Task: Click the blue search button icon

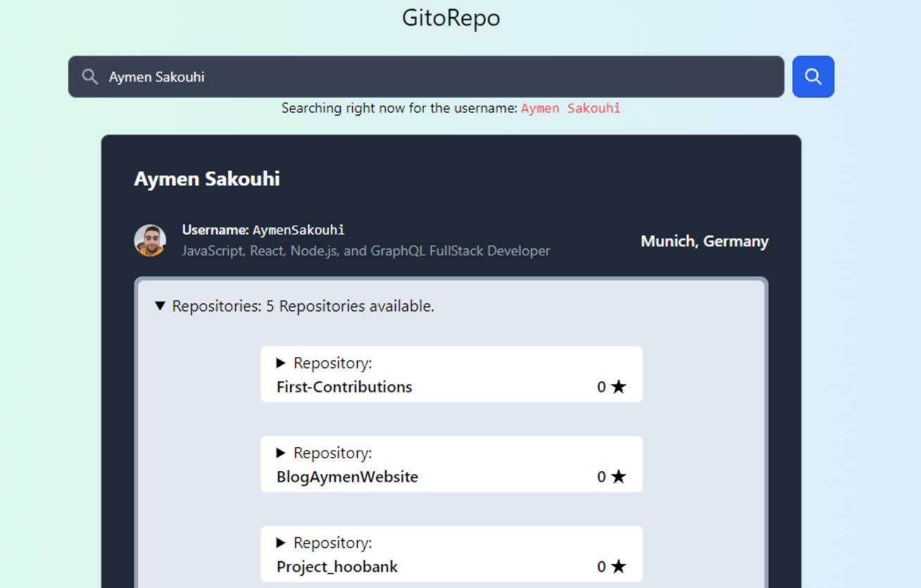Action: 813,76
